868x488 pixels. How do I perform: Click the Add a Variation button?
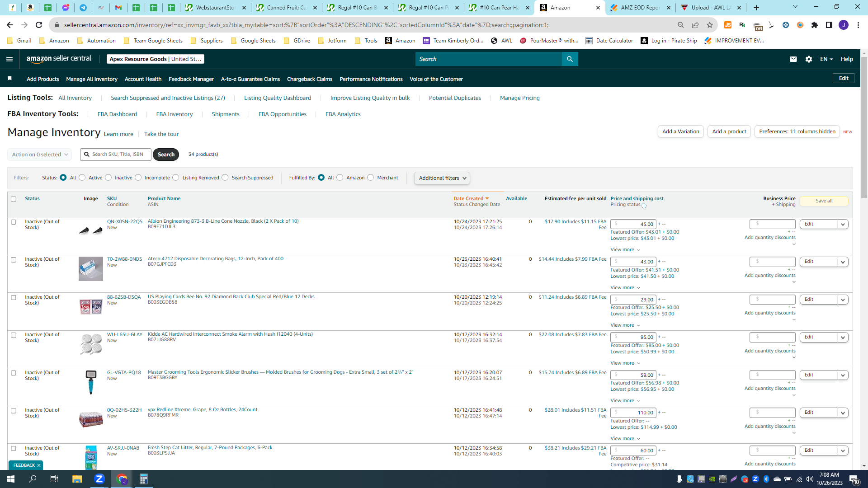click(x=681, y=131)
